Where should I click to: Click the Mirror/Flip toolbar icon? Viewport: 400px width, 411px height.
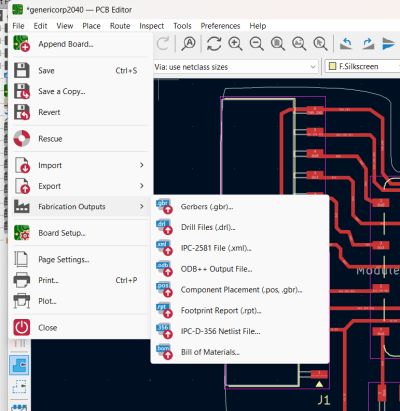coord(389,44)
